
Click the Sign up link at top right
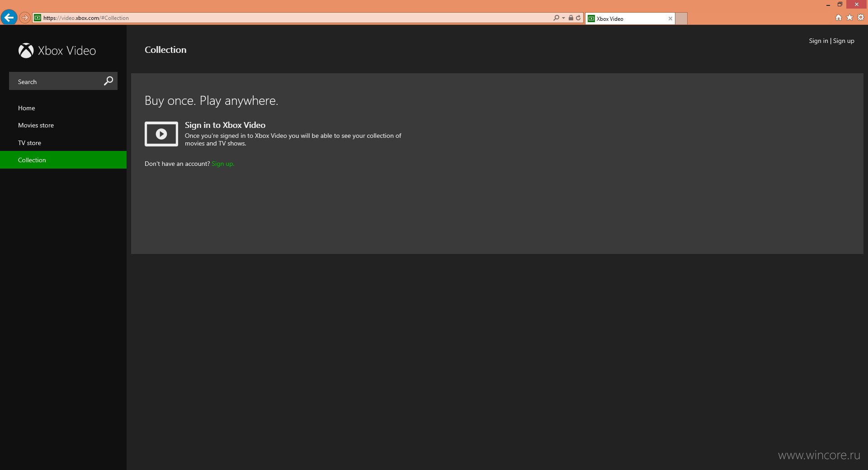point(844,41)
